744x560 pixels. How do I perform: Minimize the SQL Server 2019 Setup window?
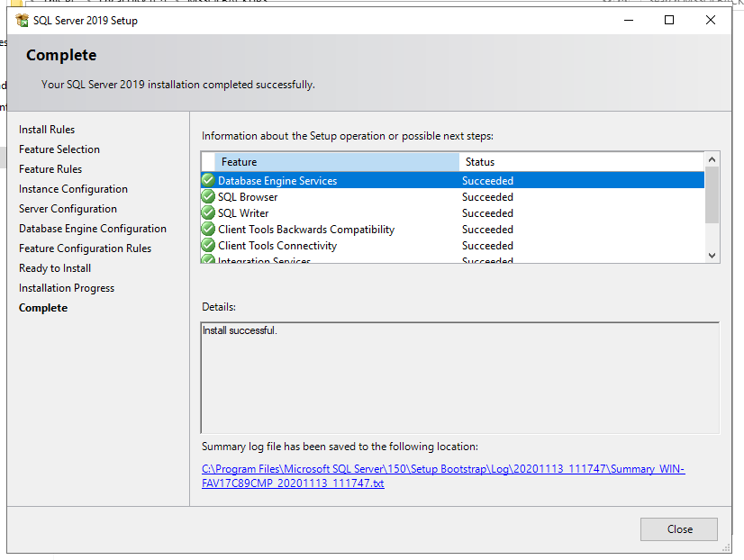pos(628,20)
